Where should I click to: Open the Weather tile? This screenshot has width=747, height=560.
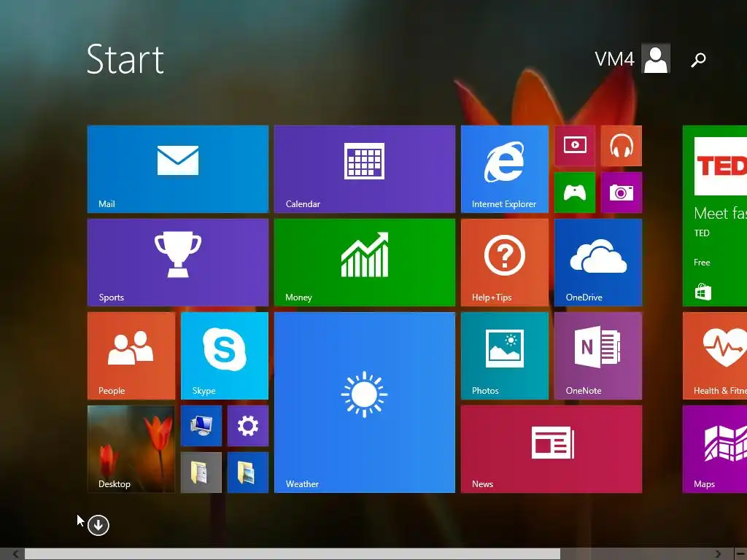365,402
